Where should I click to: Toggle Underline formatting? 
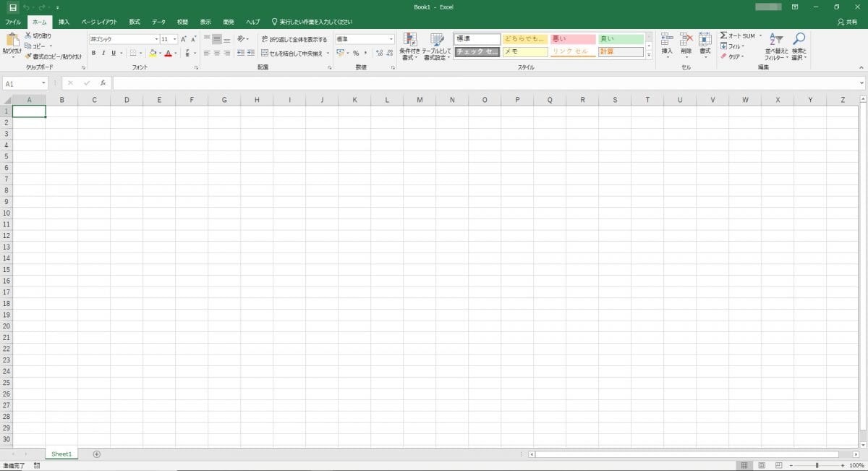114,53
